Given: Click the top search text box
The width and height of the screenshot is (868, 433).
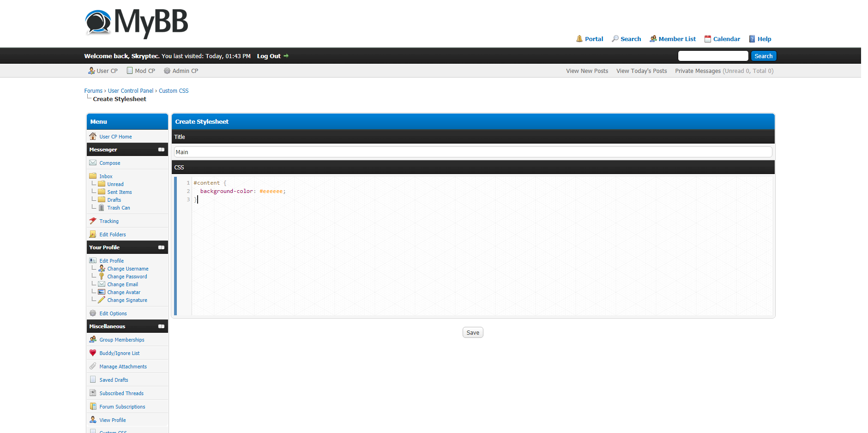Looking at the screenshot, I should tap(712, 56).
